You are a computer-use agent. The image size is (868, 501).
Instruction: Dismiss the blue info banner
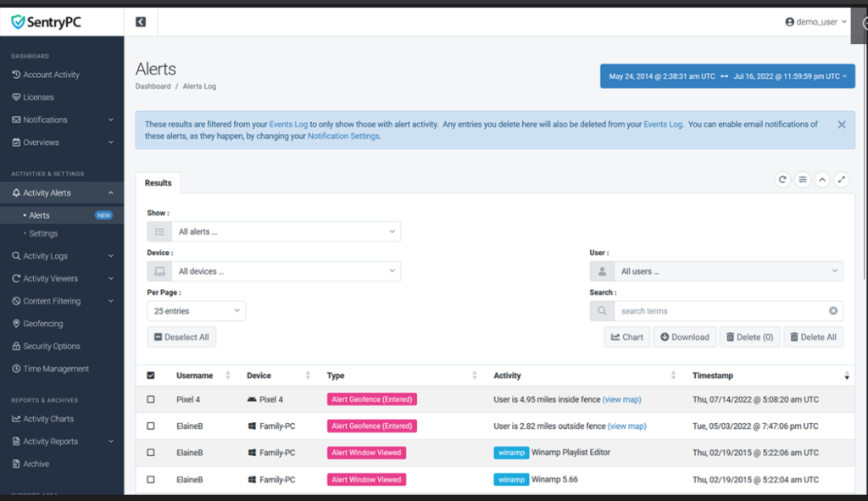[x=842, y=125]
